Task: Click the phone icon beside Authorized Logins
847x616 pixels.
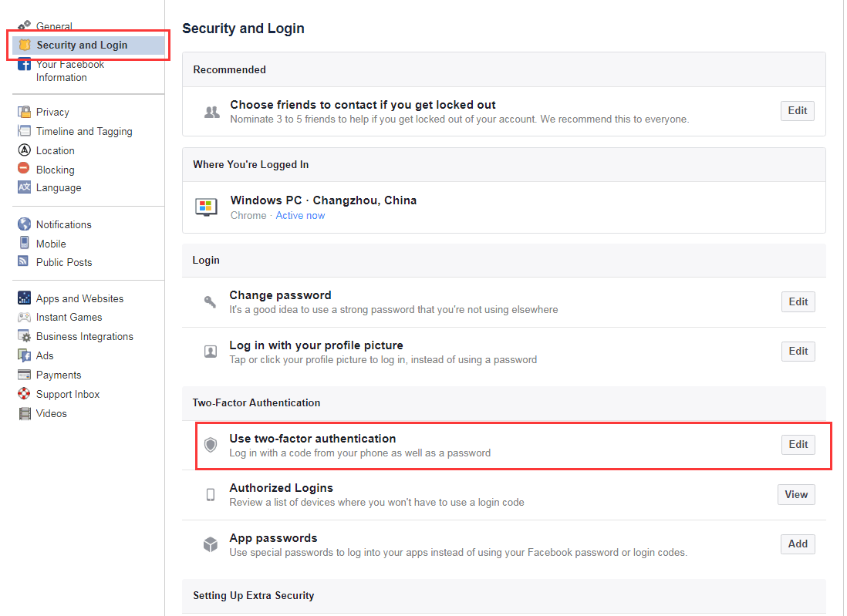Action: (x=211, y=494)
